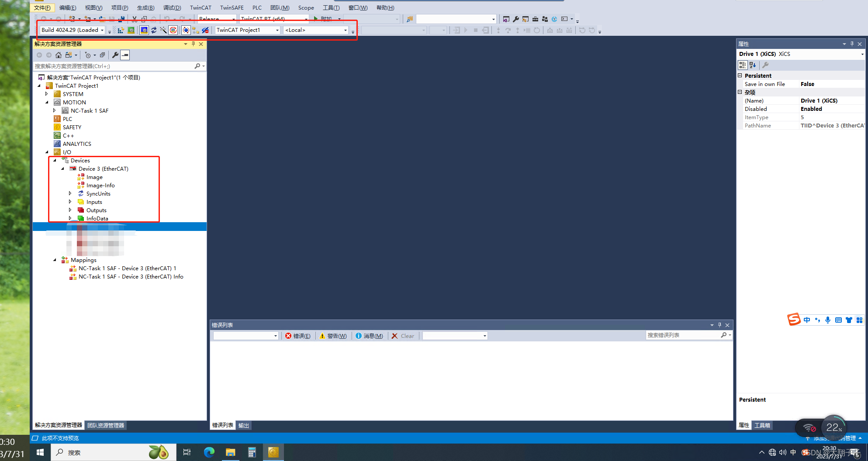This screenshot has height=461, width=868.
Task: Click New Project icon in toolbar
Action: [x=72, y=19]
